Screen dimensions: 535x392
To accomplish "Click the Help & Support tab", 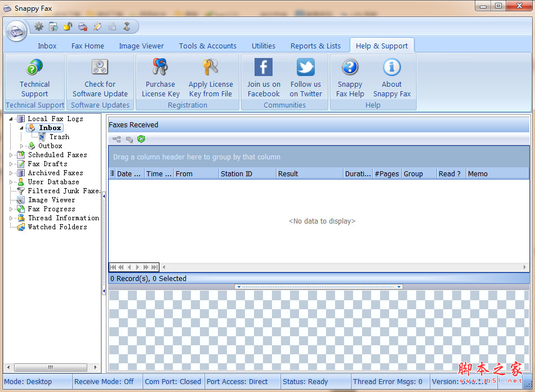I will pos(382,46).
